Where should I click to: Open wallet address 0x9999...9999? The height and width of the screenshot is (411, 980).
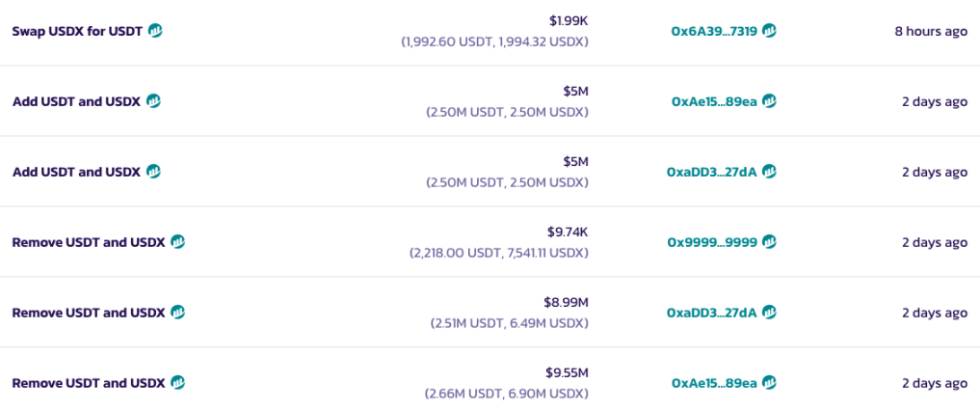tap(712, 241)
